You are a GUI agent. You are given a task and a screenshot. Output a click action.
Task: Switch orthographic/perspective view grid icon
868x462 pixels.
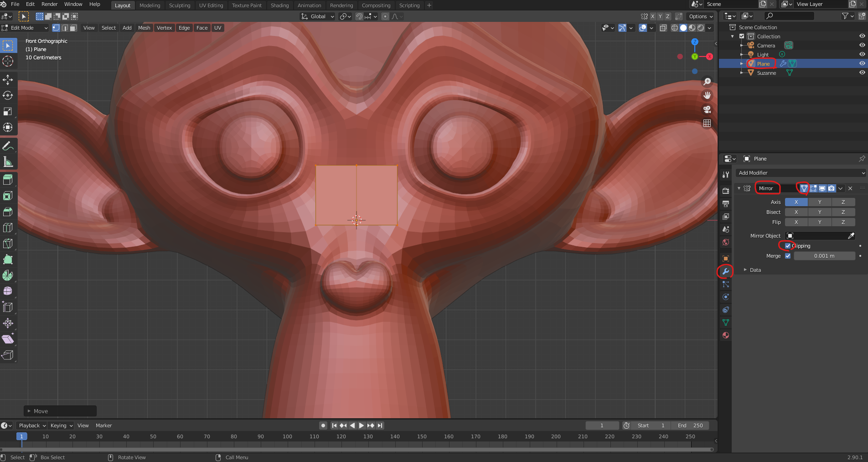click(x=707, y=123)
